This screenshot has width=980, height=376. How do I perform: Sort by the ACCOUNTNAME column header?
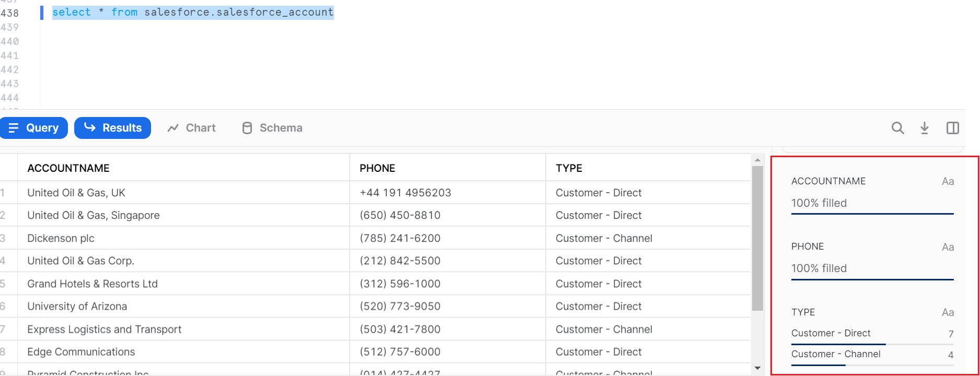point(68,168)
